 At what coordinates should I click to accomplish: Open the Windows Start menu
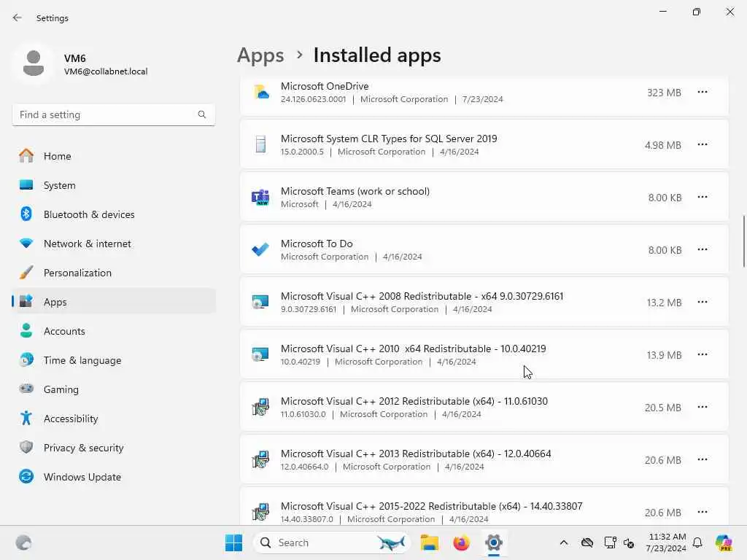point(234,542)
